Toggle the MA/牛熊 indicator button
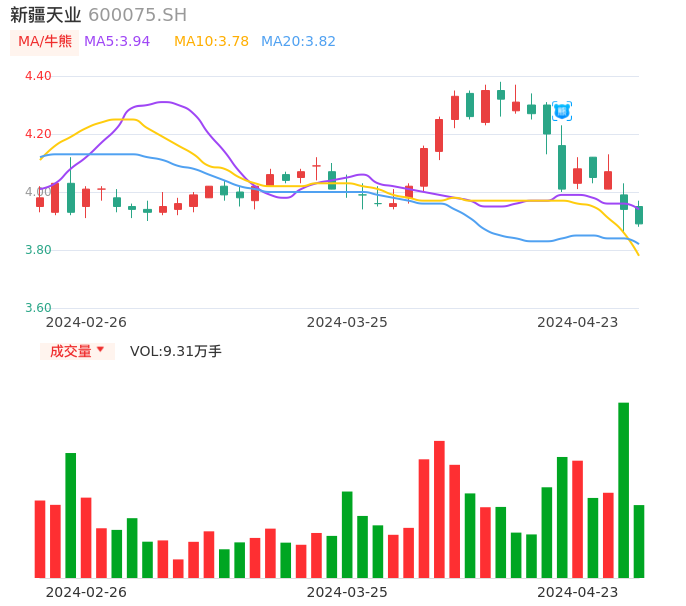The height and width of the screenshot is (606, 686). (x=45, y=42)
